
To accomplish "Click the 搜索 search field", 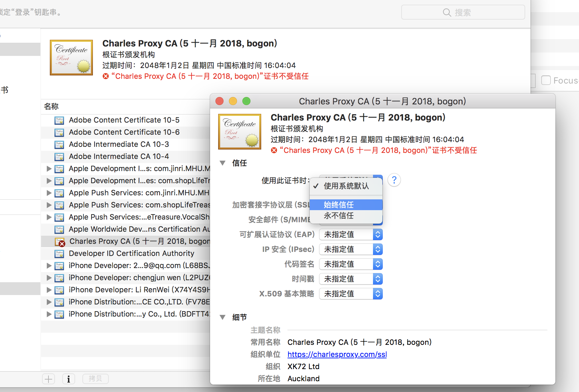I will click(463, 12).
